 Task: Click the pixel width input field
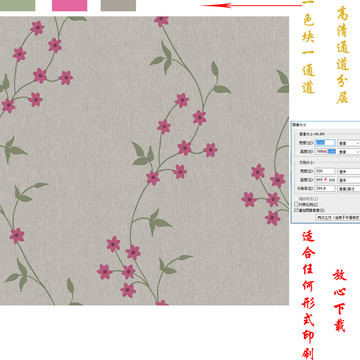coord(325,143)
